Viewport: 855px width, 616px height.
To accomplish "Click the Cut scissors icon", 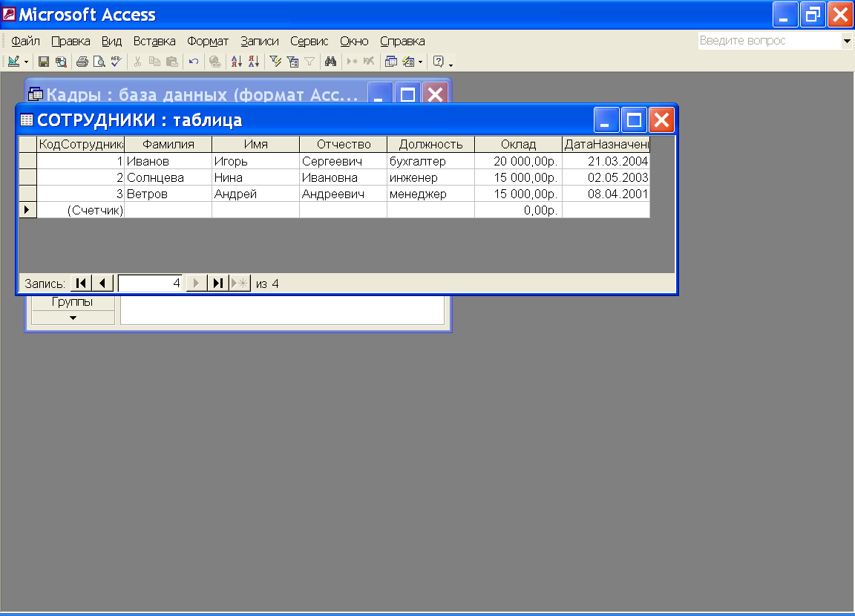I will [137, 62].
